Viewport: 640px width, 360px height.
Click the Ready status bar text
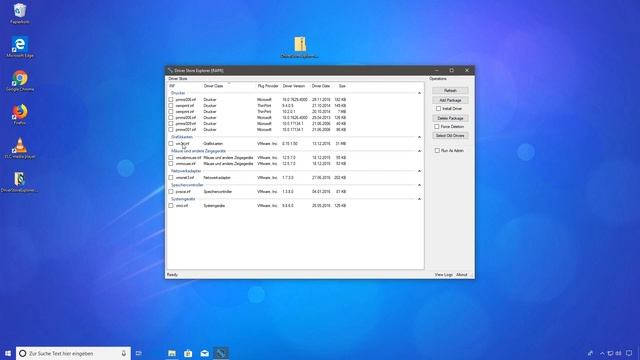pyautogui.click(x=172, y=275)
